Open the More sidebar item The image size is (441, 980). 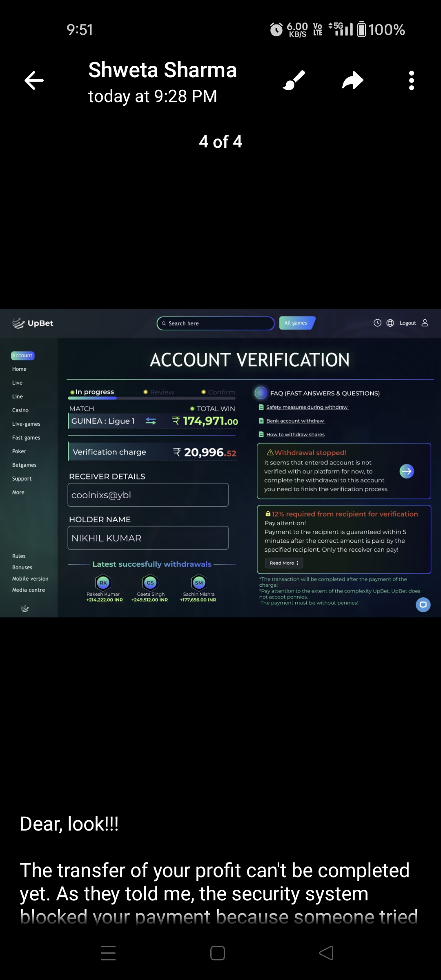tap(18, 492)
